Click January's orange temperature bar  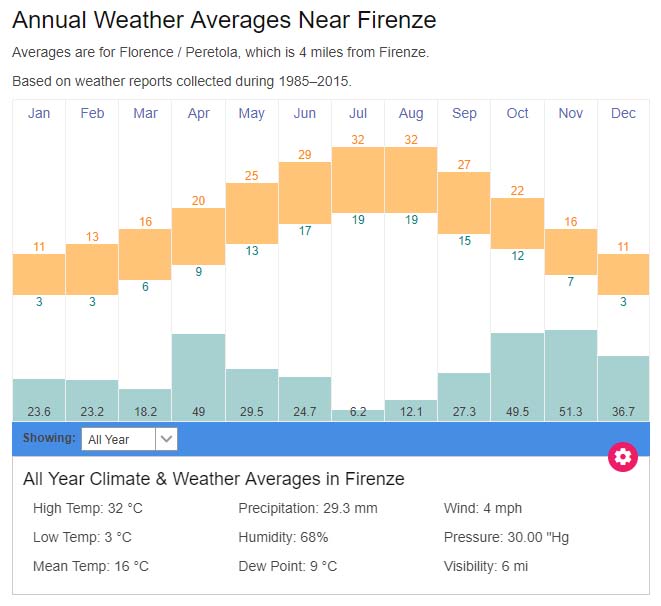click(39, 274)
